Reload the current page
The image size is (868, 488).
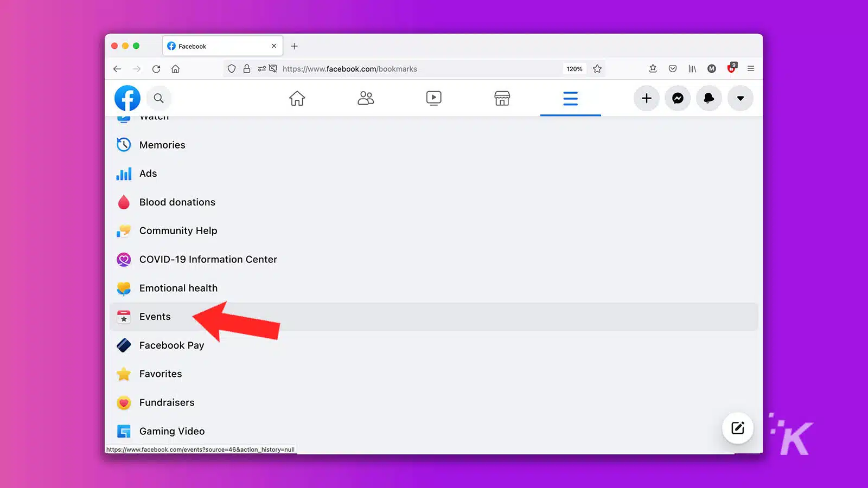(156, 69)
